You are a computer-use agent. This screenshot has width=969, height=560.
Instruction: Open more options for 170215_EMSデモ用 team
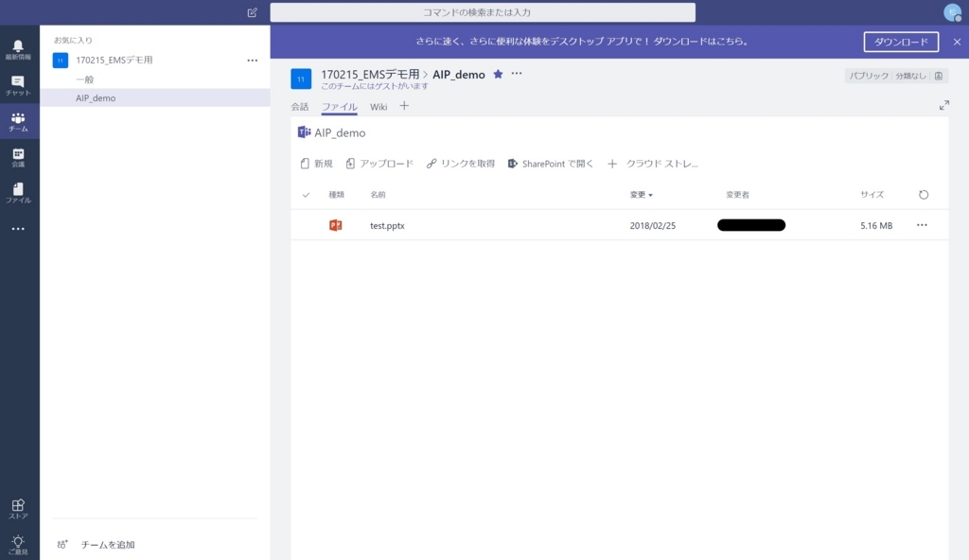click(x=252, y=60)
